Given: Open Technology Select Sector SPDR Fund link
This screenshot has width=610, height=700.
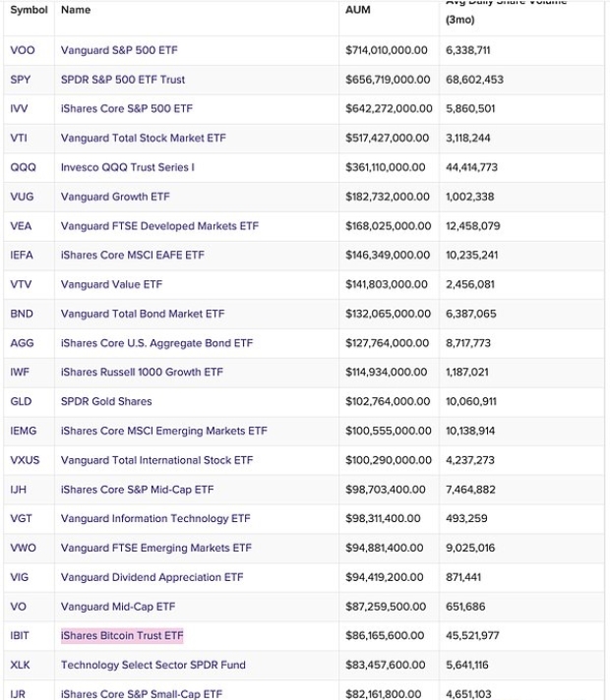Looking at the screenshot, I should tap(153, 665).
